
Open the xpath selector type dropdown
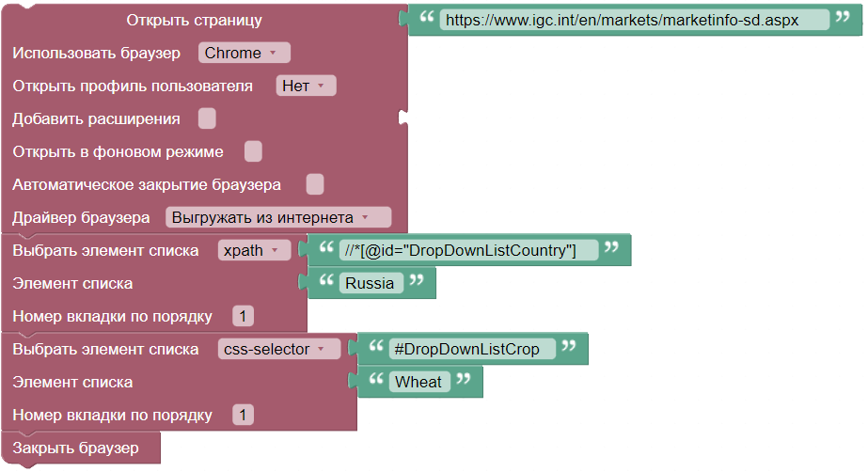coord(254,250)
